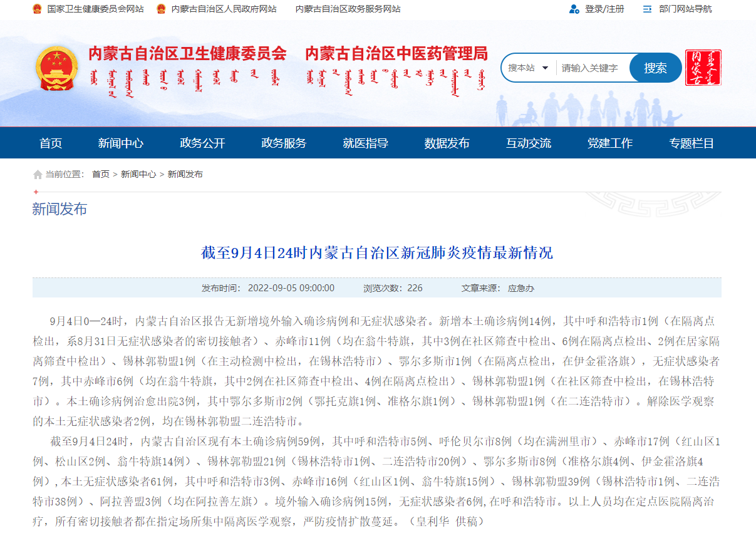Click the red emblem icon beside 国家卫生健康委员会网站
This screenshot has width=756, height=548.
(x=36, y=9)
